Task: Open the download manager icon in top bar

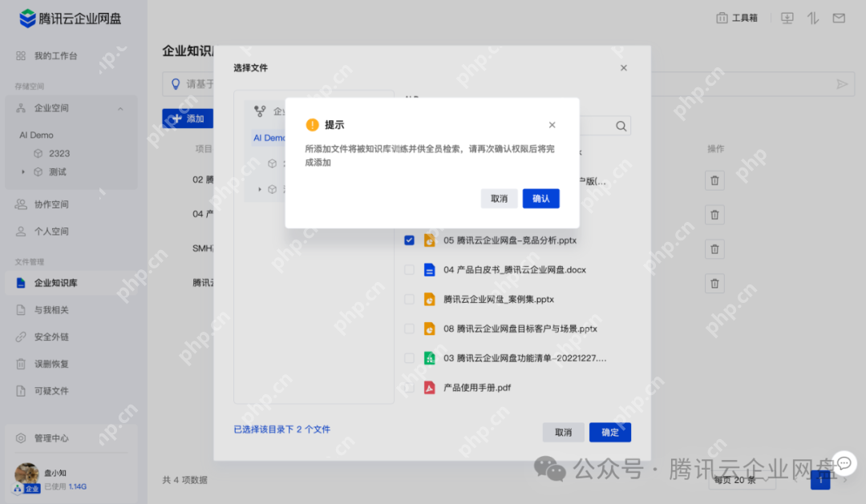Action: coord(787,18)
